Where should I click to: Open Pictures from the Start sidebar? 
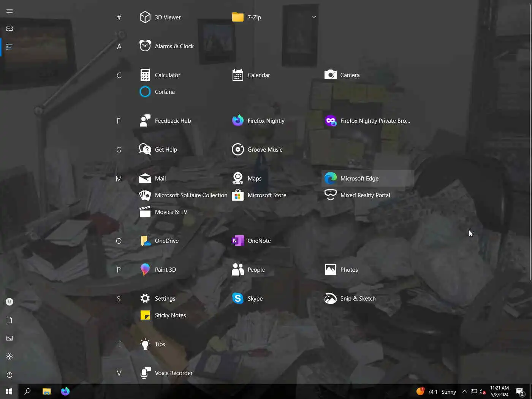pyautogui.click(x=9, y=338)
